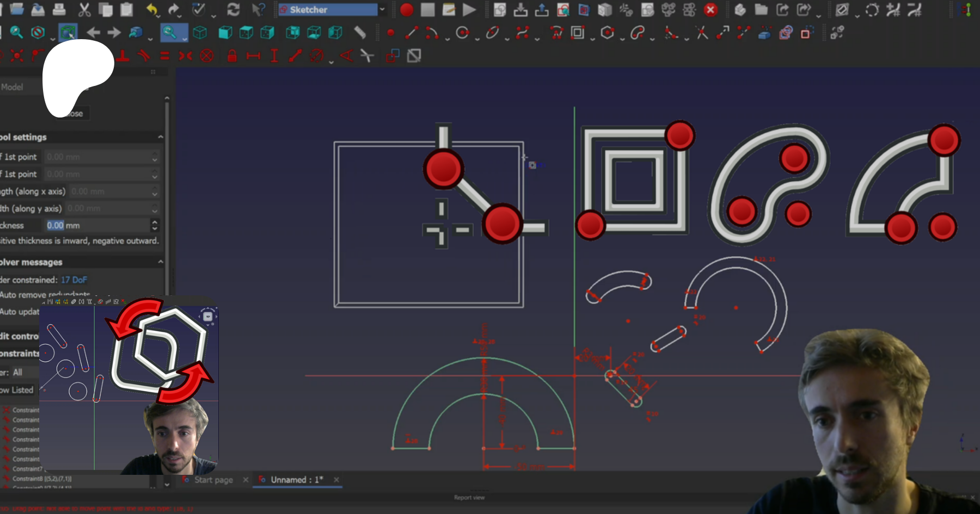
Task: Select the Create line tool
Action: coord(411,33)
